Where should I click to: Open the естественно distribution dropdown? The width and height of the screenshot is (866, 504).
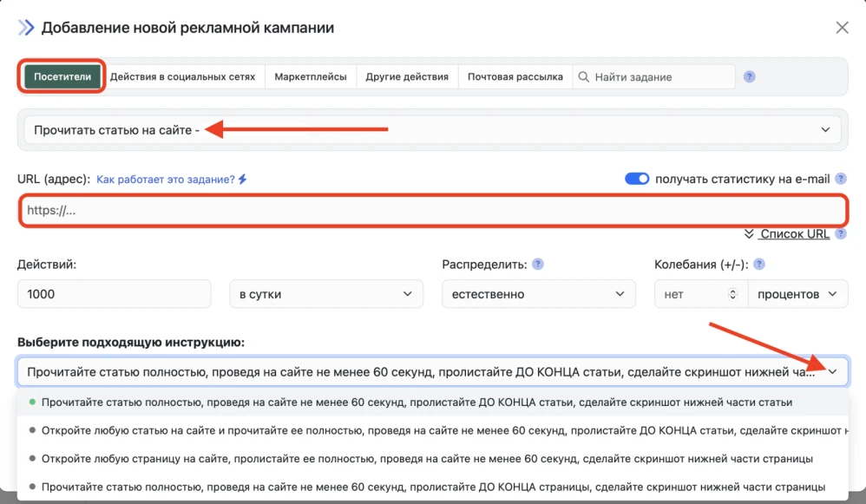538,293
